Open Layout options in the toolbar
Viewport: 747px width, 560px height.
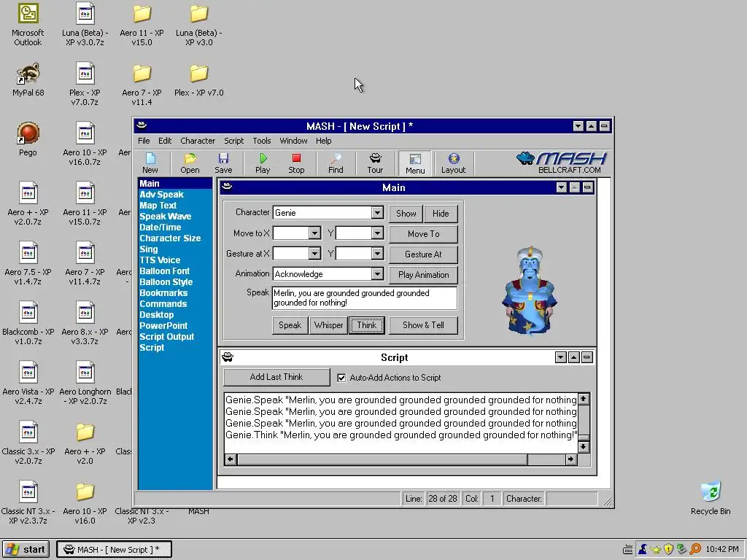click(x=453, y=163)
